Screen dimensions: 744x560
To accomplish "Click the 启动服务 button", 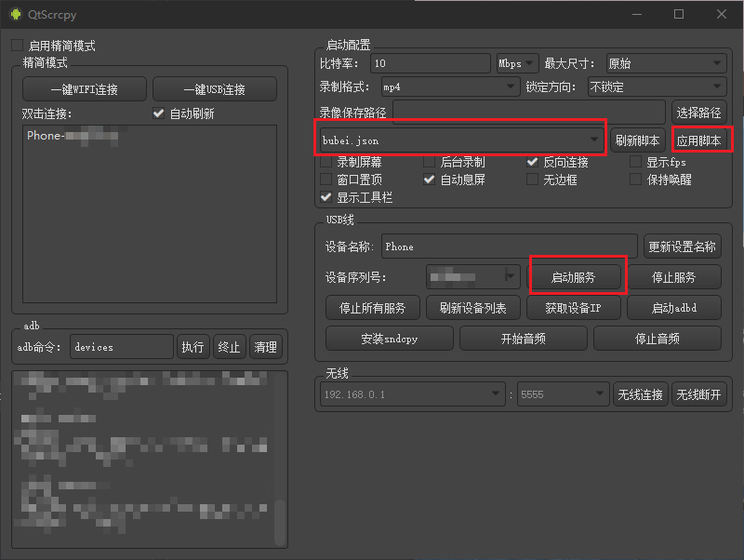I will pyautogui.click(x=573, y=277).
